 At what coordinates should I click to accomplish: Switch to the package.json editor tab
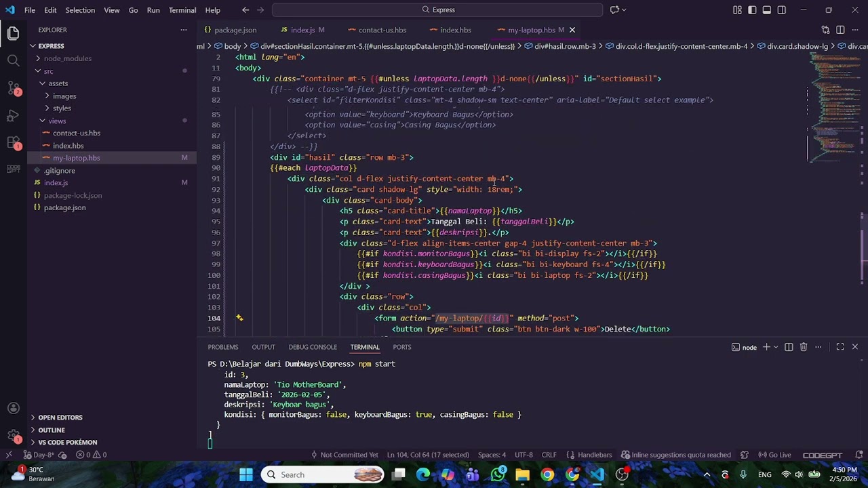point(235,30)
